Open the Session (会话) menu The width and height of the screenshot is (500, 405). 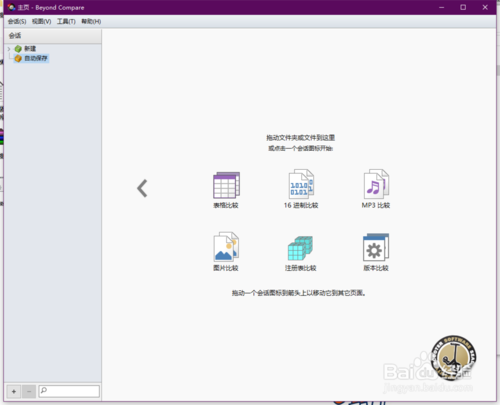(17, 21)
